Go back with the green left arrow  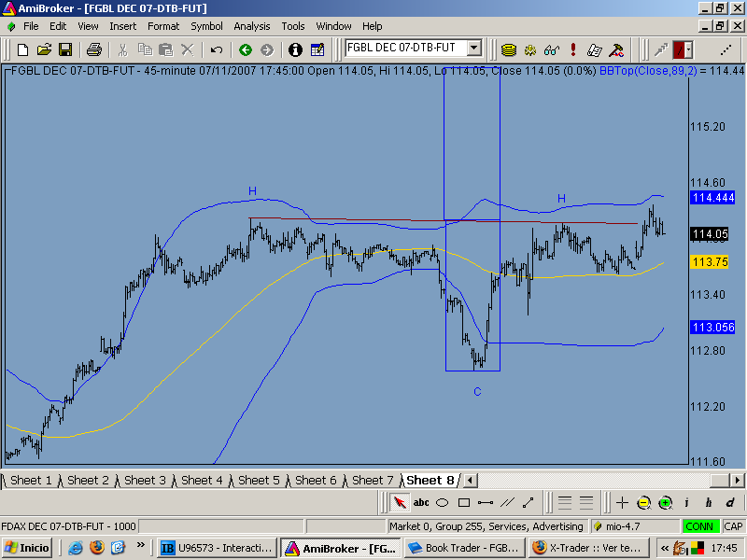pos(246,49)
